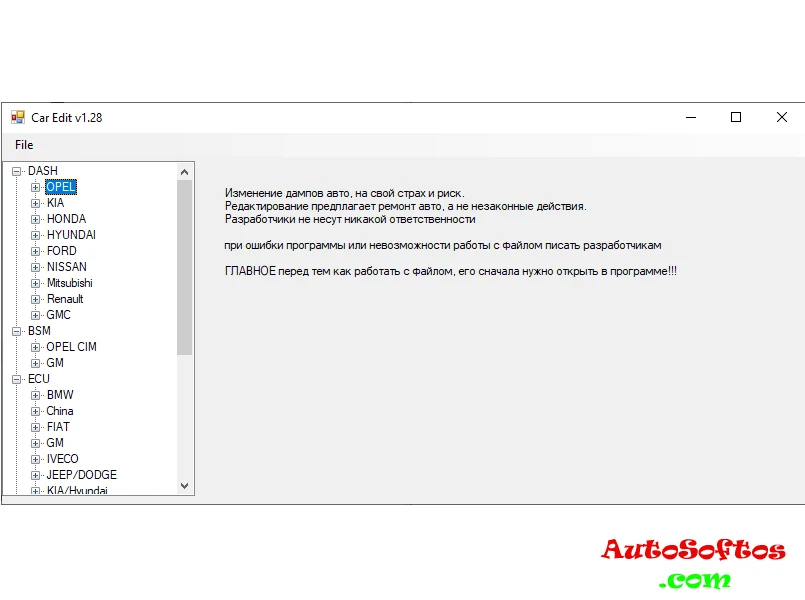Image resolution: width=805 pixels, height=600 pixels.
Task: Maximize the Car Edit window
Action: [x=736, y=117]
